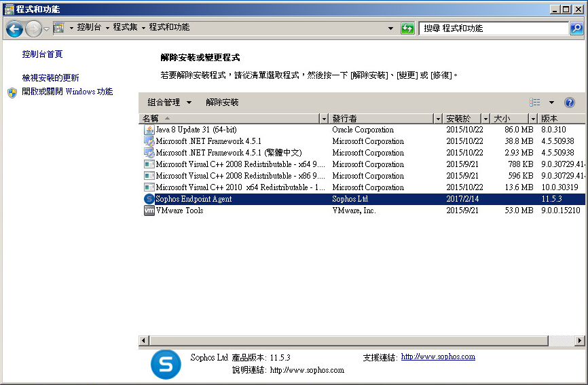Image resolution: width=588 pixels, height=385 pixels.
Task: Sort by the 名稱 column header
Action: tap(230, 118)
